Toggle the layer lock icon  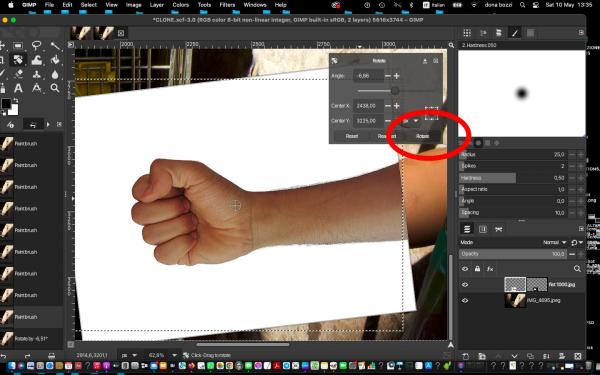coord(477,269)
